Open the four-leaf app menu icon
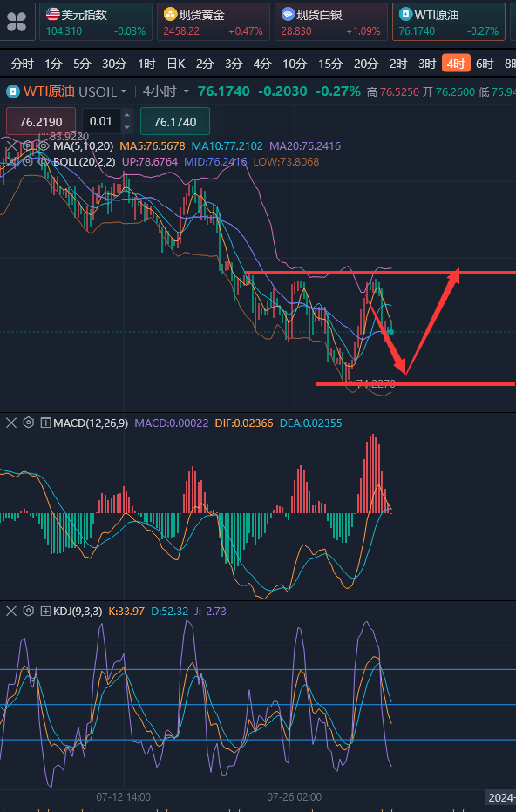 17,22
